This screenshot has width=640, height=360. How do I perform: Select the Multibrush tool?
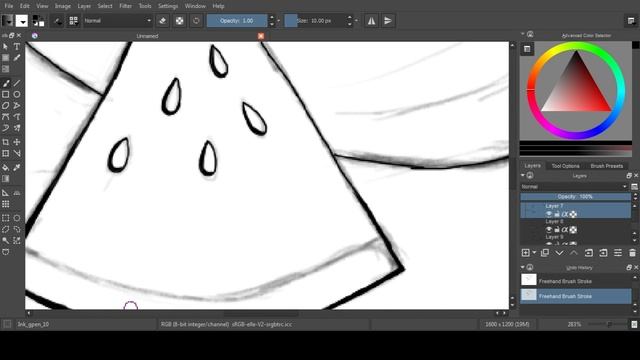coord(17,128)
